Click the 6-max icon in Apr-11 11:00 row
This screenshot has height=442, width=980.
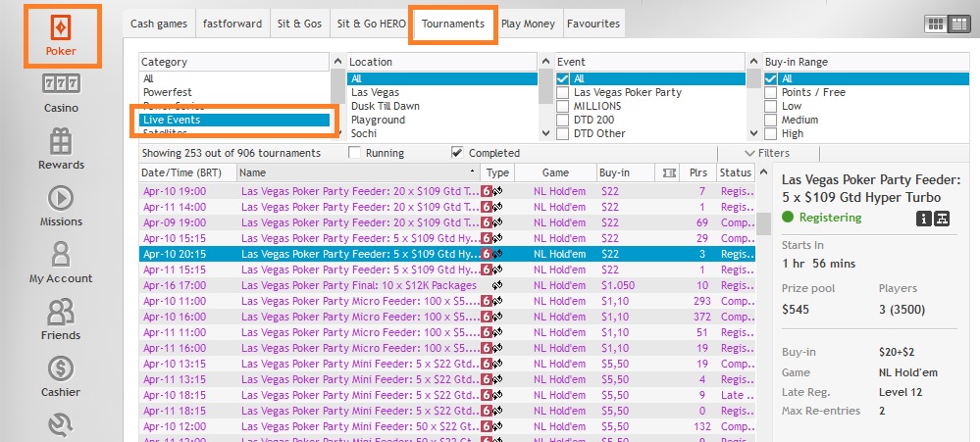[x=487, y=332]
